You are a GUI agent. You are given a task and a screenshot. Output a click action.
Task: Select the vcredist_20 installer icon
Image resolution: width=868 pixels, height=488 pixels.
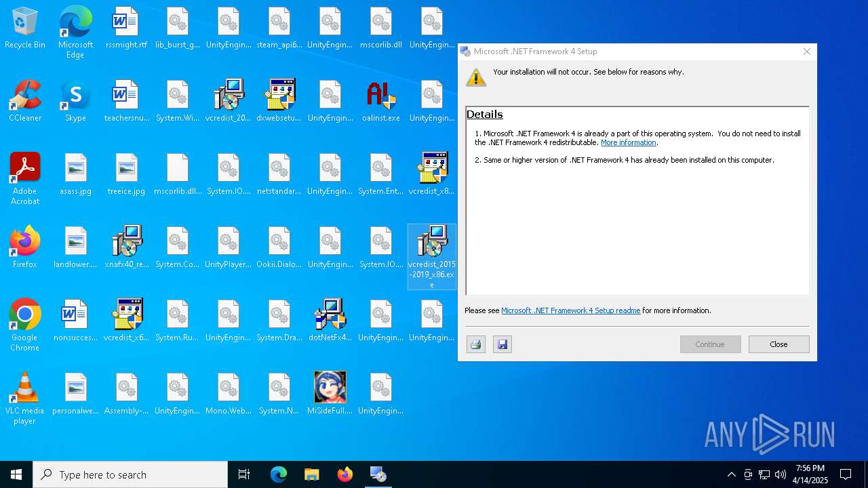228,101
